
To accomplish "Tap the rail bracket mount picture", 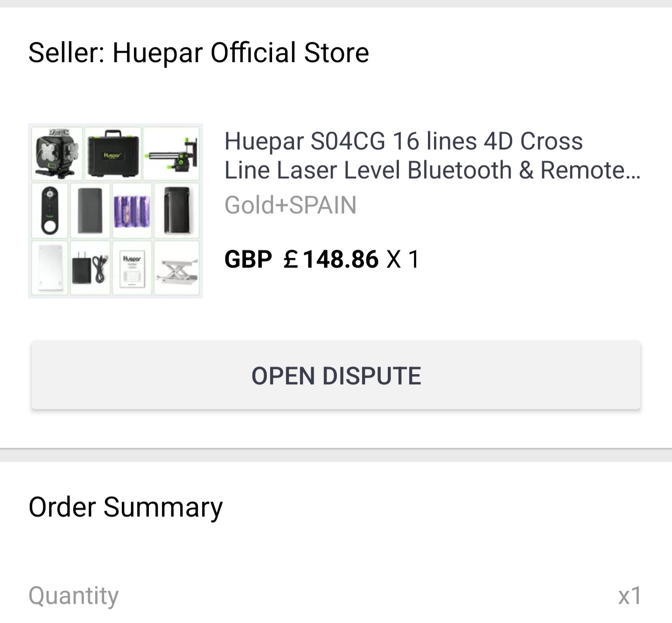I will (x=172, y=154).
